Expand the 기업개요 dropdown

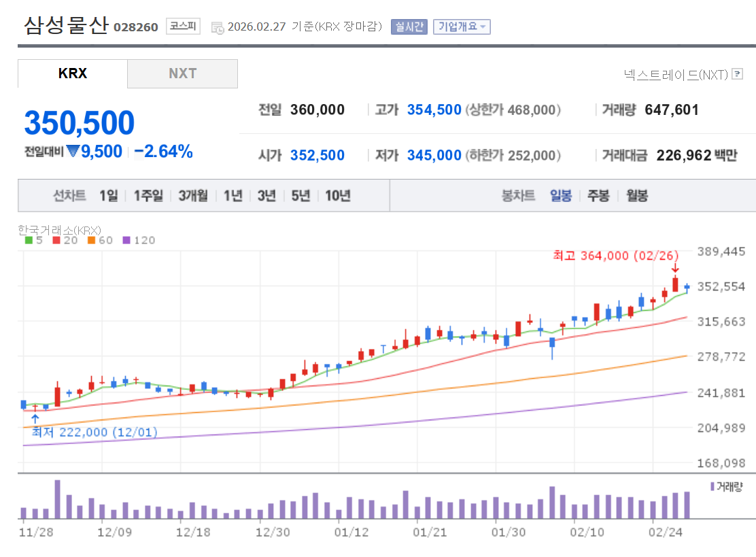pyautogui.click(x=461, y=27)
